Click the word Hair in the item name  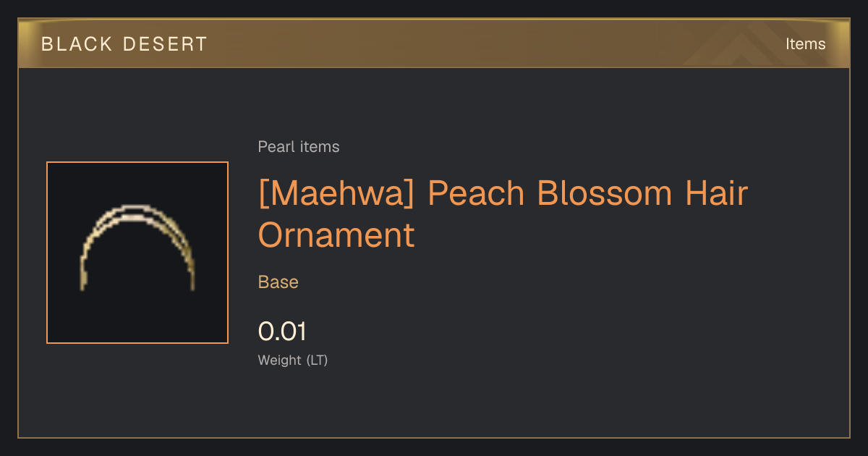(x=716, y=194)
